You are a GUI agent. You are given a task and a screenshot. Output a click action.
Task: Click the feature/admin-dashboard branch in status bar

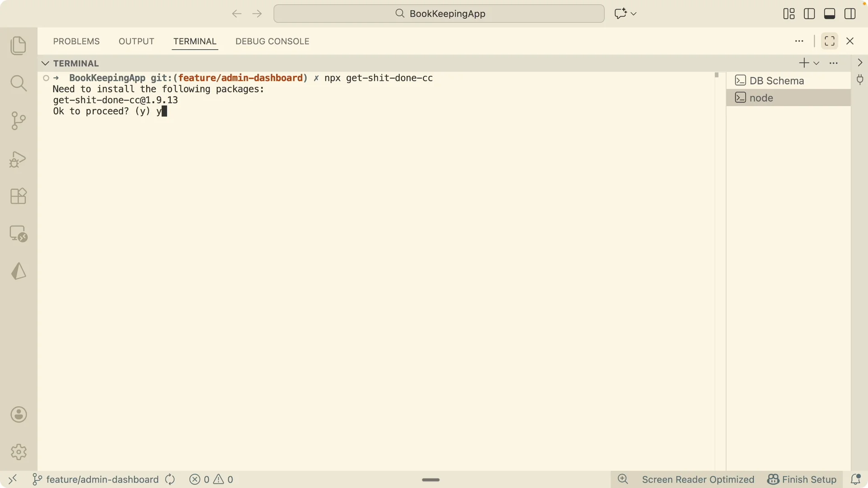tap(95, 479)
